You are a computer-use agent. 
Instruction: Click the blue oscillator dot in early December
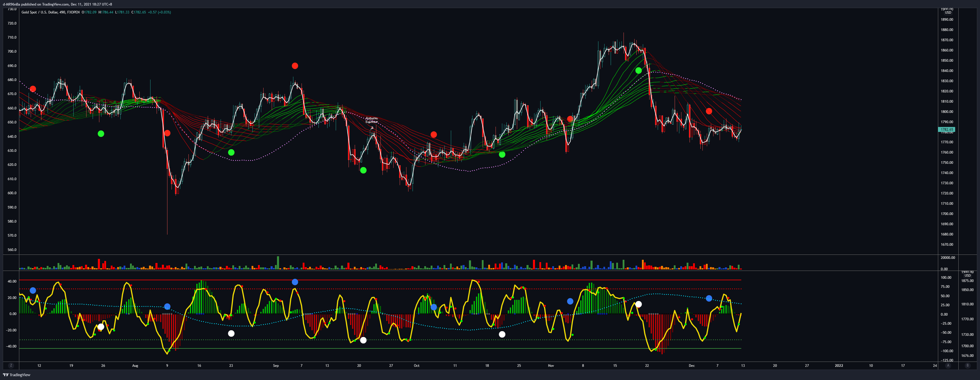point(709,298)
